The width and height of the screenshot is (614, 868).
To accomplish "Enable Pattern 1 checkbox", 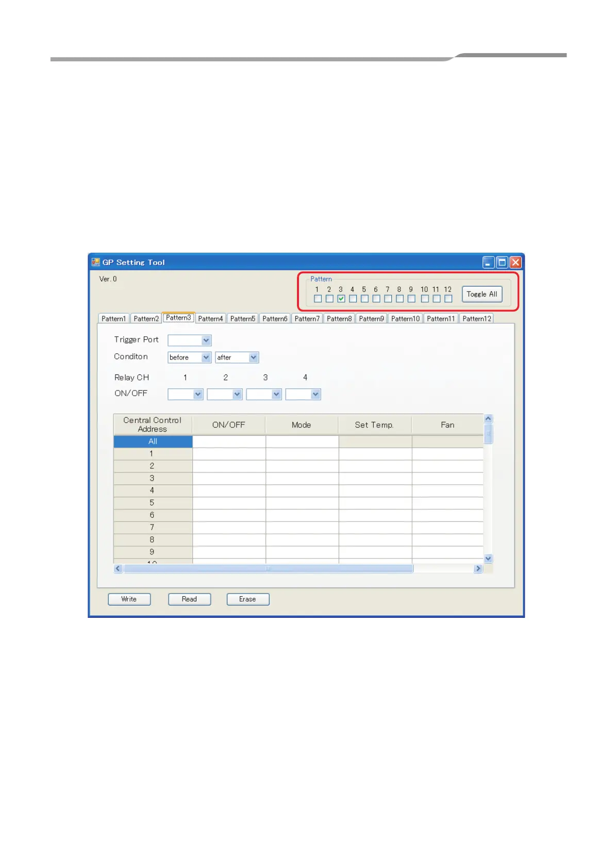I will (318, 299).
